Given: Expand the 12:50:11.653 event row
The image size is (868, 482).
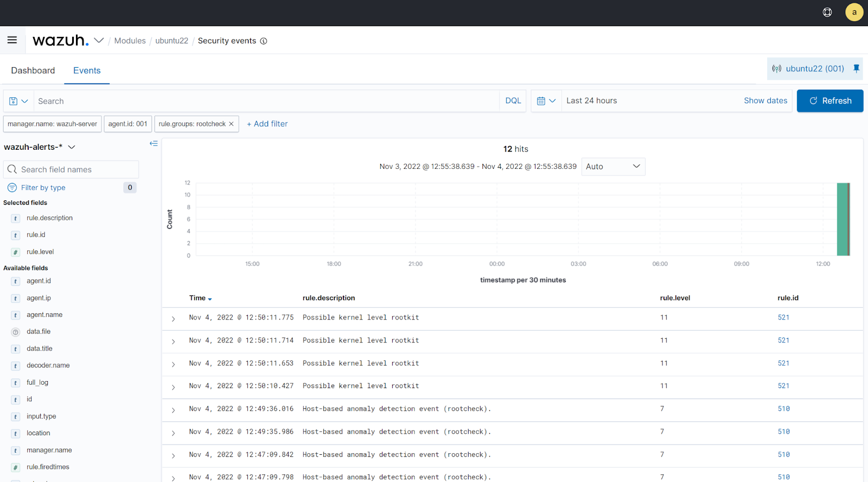Looking at the screenshot, I should (x=173, y=364).
